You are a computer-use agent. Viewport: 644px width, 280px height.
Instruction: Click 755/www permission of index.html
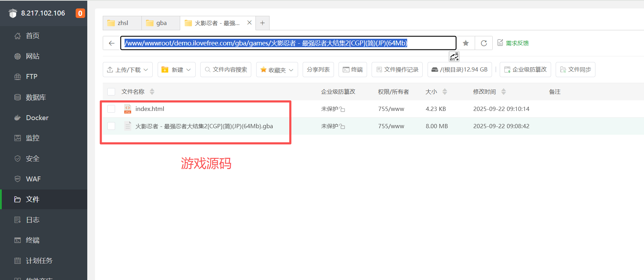[x=391, y=109]
